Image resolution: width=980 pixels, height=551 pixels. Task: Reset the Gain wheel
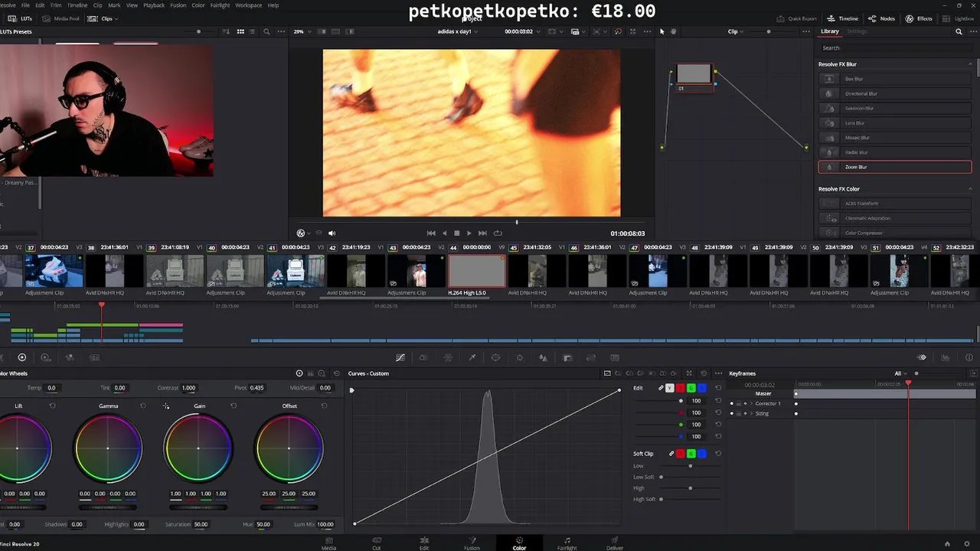coord(234,406)
